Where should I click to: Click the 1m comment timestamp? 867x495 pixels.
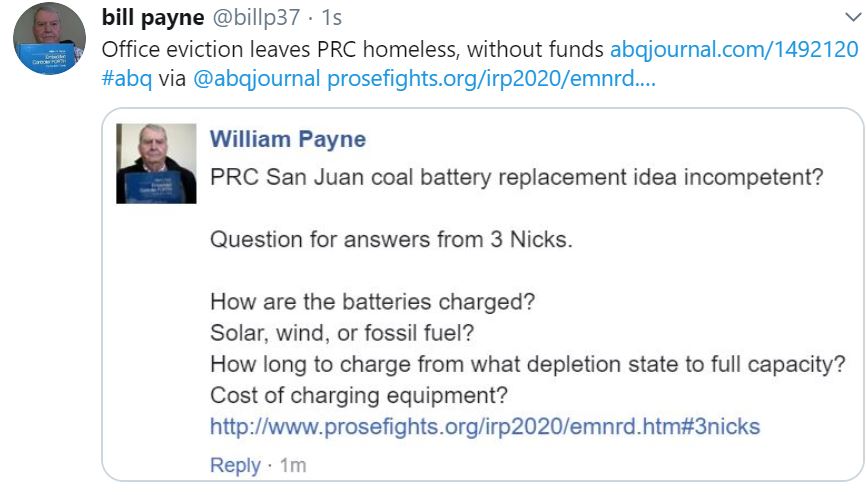pos(293,465)
